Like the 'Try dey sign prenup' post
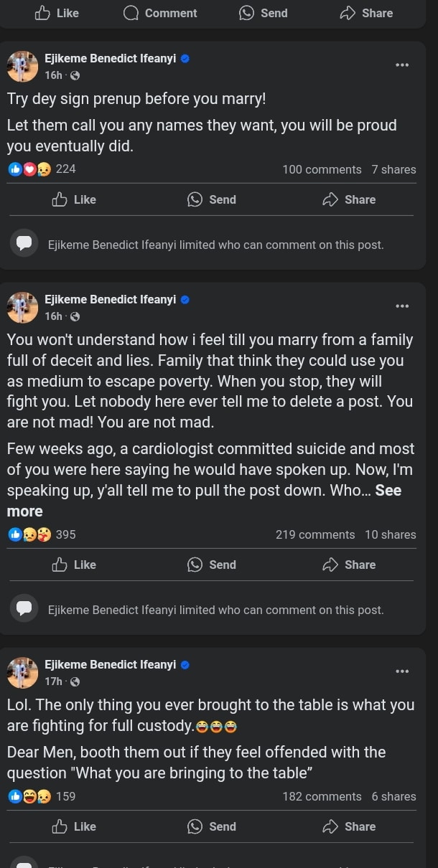Image resolution: width=438 pixels, height=868 pixels. 74,199
